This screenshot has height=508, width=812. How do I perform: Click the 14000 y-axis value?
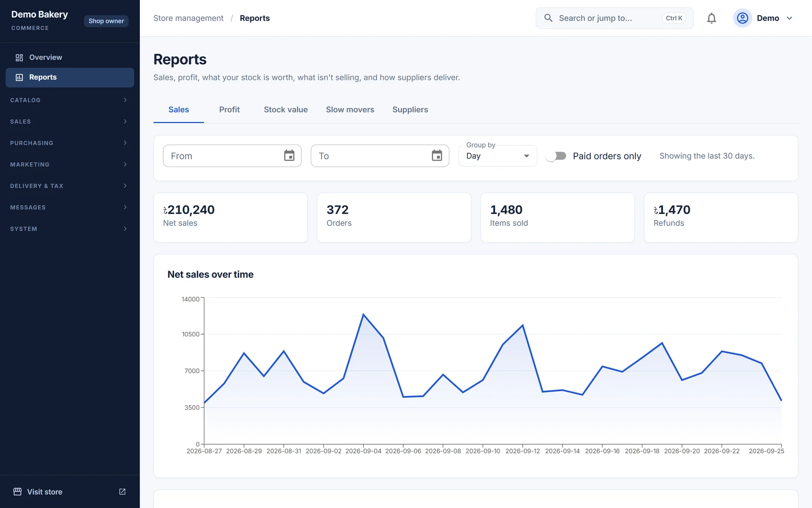point(190,299)
